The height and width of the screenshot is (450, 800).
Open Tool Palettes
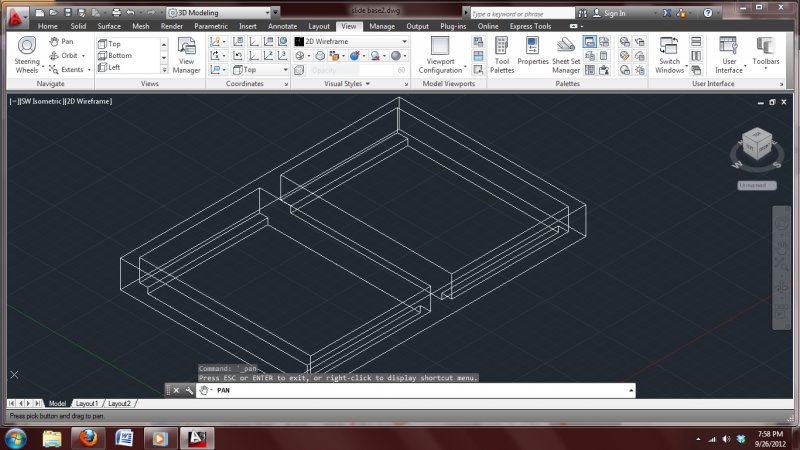tap(502, 55)
